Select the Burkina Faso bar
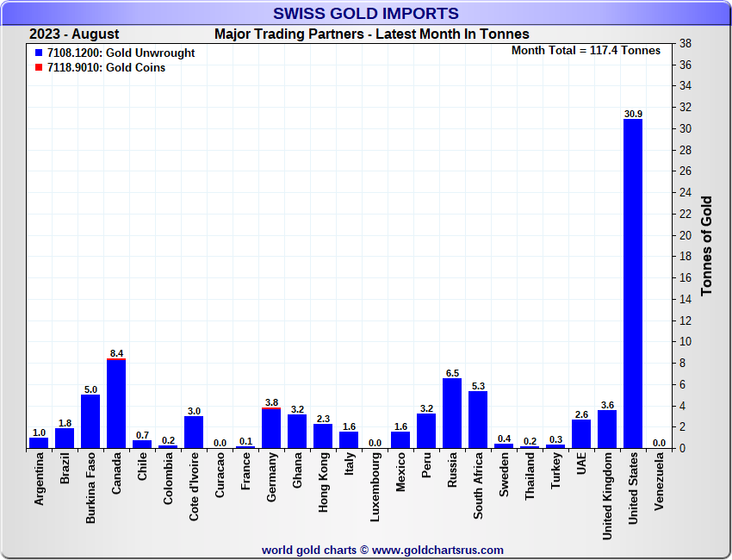The height and width of the screenshot is (560, 732). coord(90,421)
